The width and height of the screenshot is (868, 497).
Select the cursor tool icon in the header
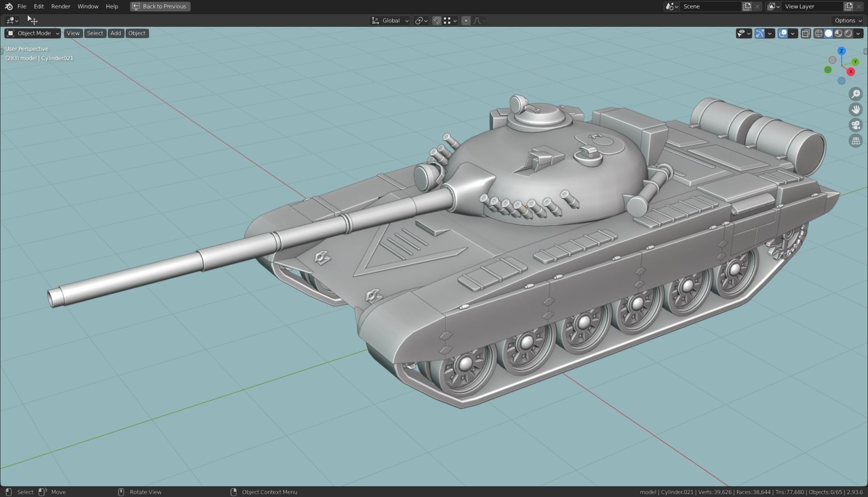click(32, 20)
